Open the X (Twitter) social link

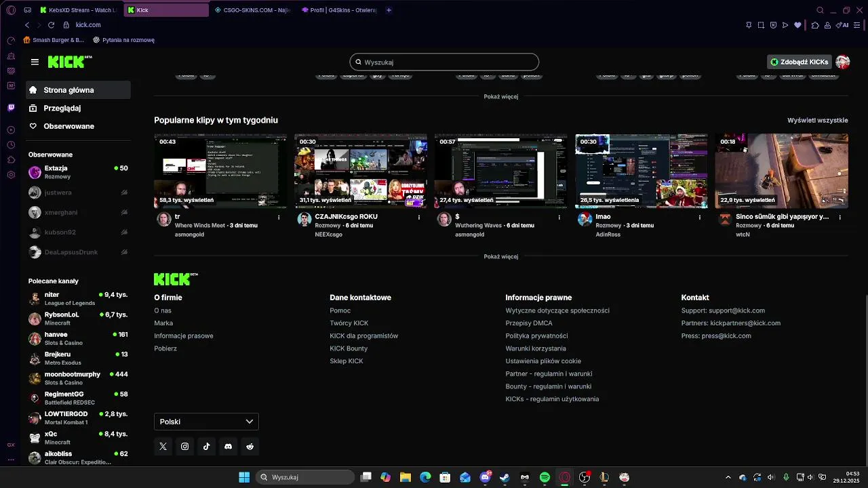tap(163, 446)
